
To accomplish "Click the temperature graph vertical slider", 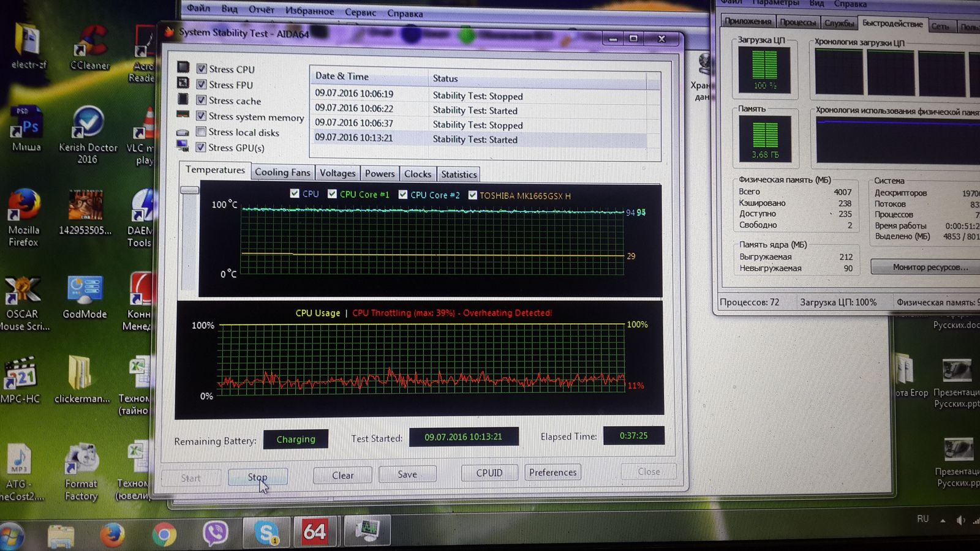I will [x=189, y=190].
